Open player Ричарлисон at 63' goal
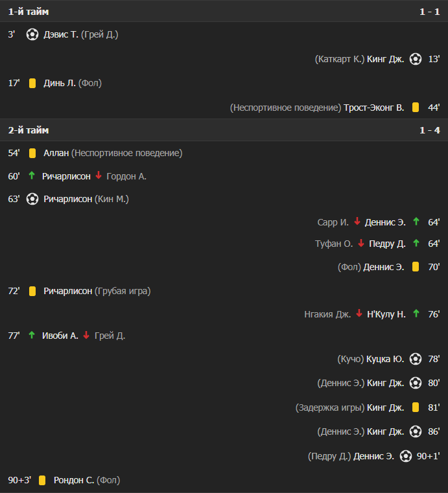This screenshot has width=448, height=493. click(x=67, y=199)
